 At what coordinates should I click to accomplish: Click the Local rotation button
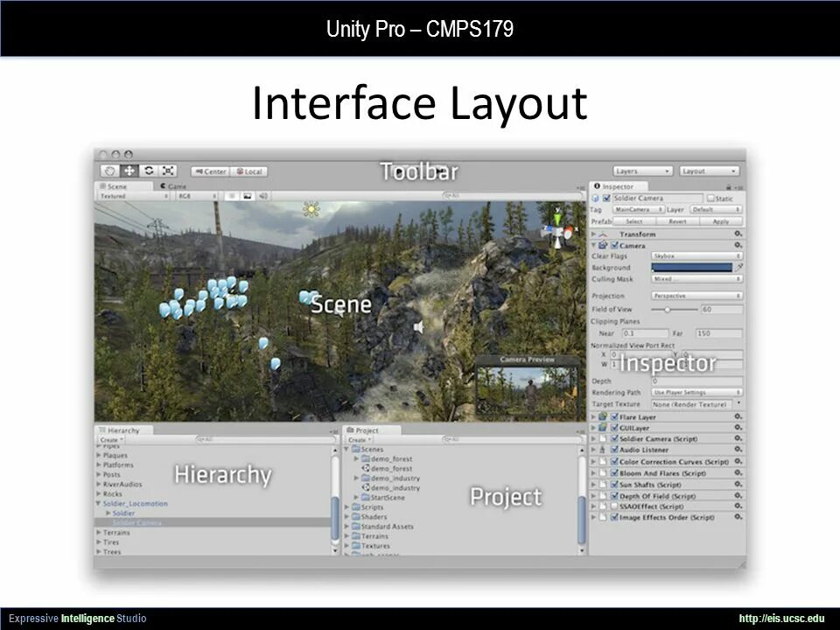tap(249, 171)
